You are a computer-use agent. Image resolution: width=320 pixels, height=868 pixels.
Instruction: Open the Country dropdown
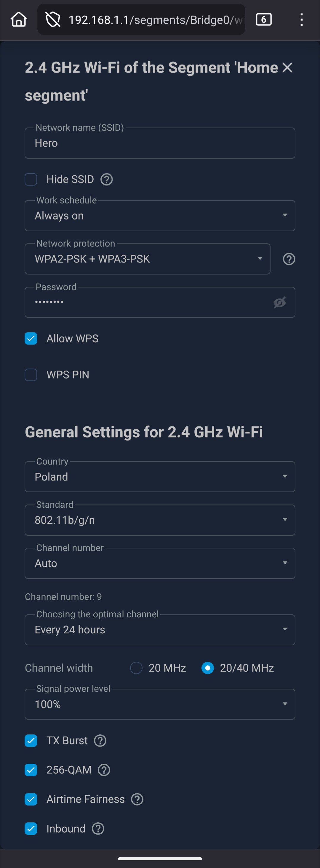pos(160,477)
